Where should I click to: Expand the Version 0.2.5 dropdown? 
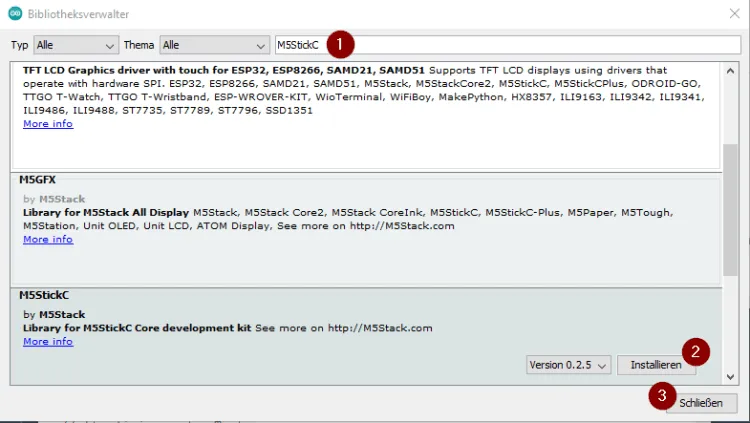[568, 365]
